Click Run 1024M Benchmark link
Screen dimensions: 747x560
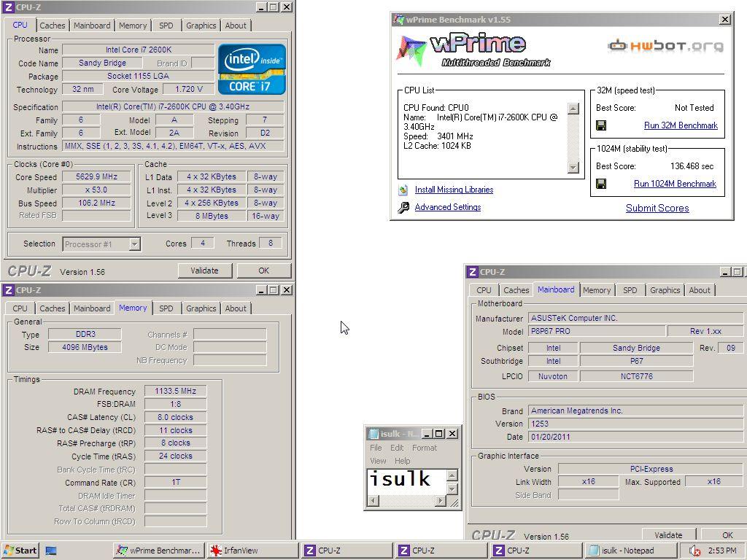(x=675, y=184)
